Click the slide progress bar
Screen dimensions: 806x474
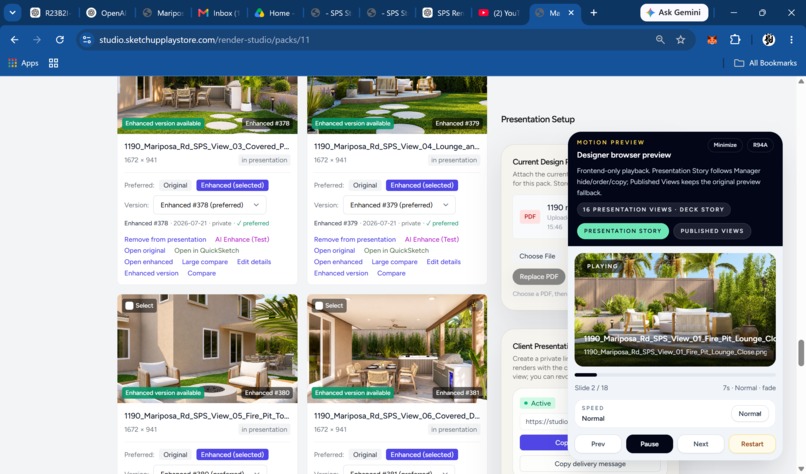coord(675,375)
